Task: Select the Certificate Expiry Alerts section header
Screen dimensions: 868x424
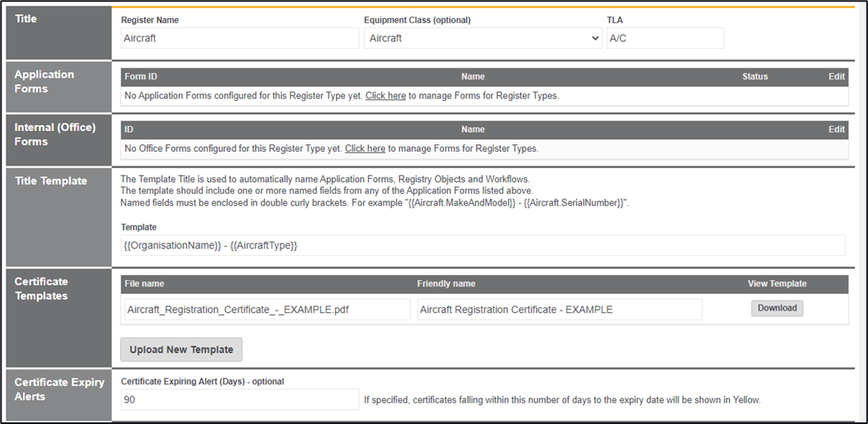Action: [x=59, y=389]
